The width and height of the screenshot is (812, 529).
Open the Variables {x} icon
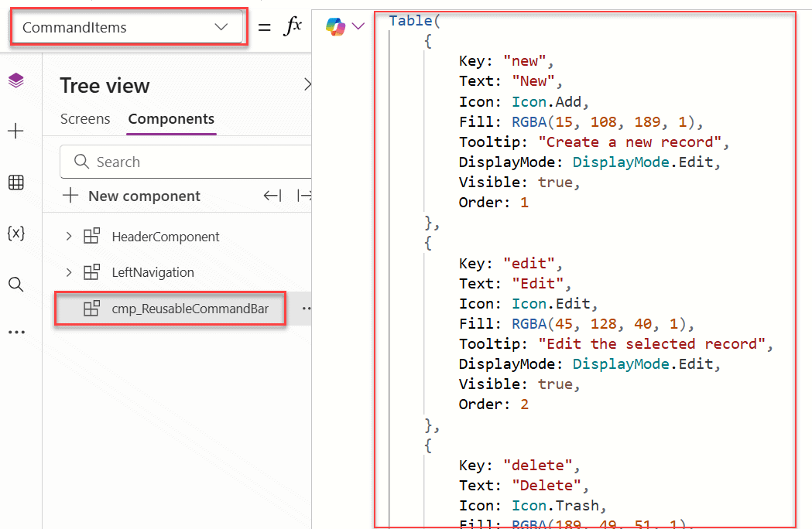pos(16,233)
